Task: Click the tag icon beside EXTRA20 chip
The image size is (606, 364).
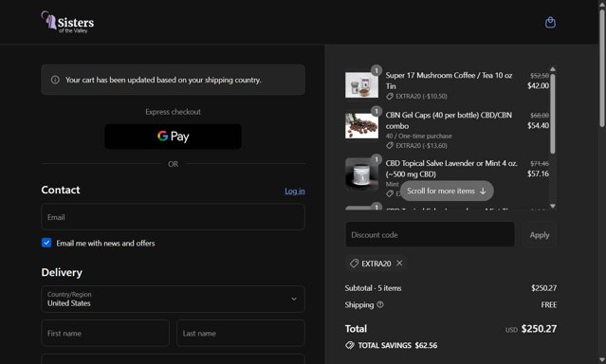Action: tap(354, 264)
